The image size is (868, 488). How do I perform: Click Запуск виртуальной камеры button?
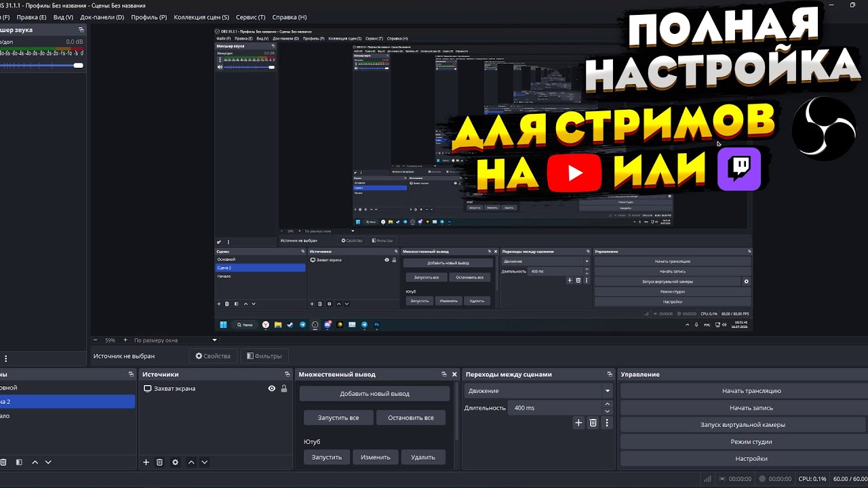tap(743, 425)
